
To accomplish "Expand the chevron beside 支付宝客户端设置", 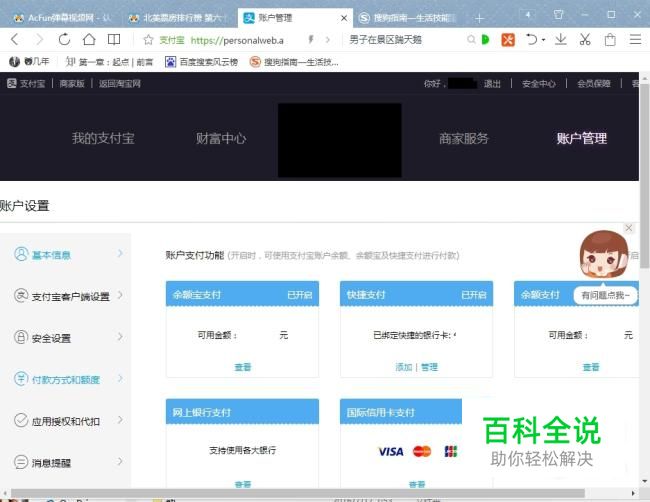I will pyautogui.click(x=120, y=295).
